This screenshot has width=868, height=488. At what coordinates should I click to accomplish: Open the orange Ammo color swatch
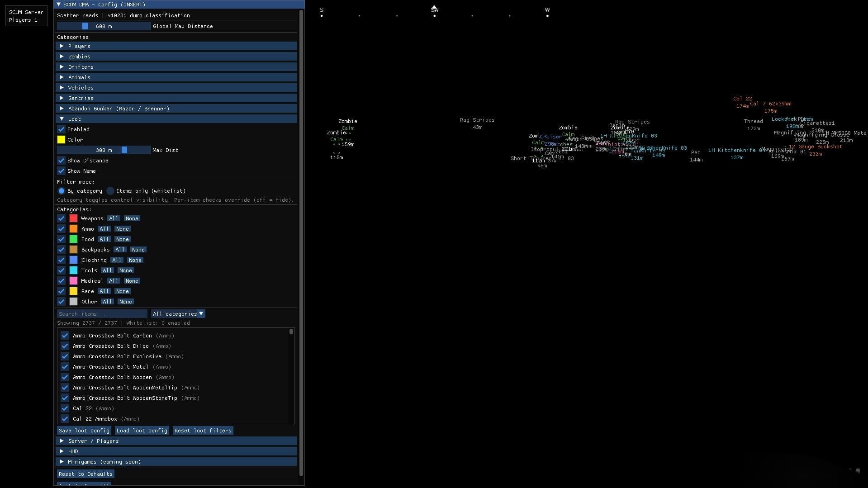[x=73, y=229]
